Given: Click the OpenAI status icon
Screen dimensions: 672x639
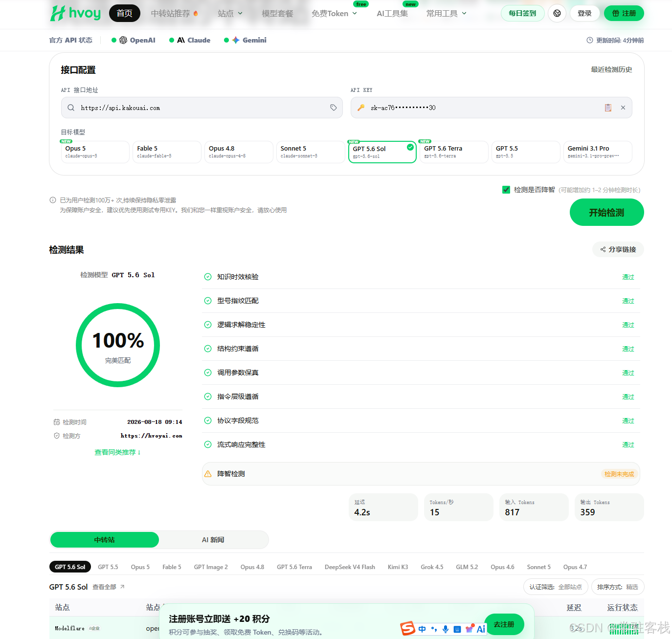Looking at the screenshot, I should [123, 40].
